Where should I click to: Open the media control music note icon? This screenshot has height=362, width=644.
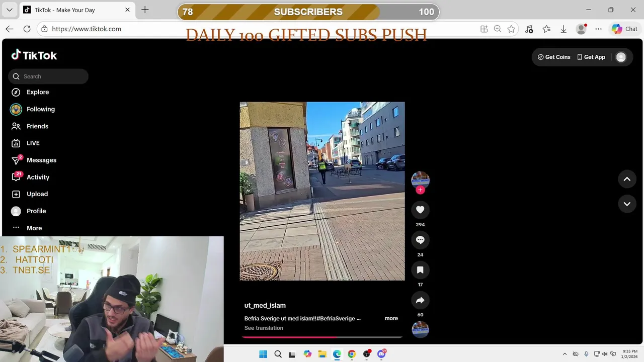[529, 29]
